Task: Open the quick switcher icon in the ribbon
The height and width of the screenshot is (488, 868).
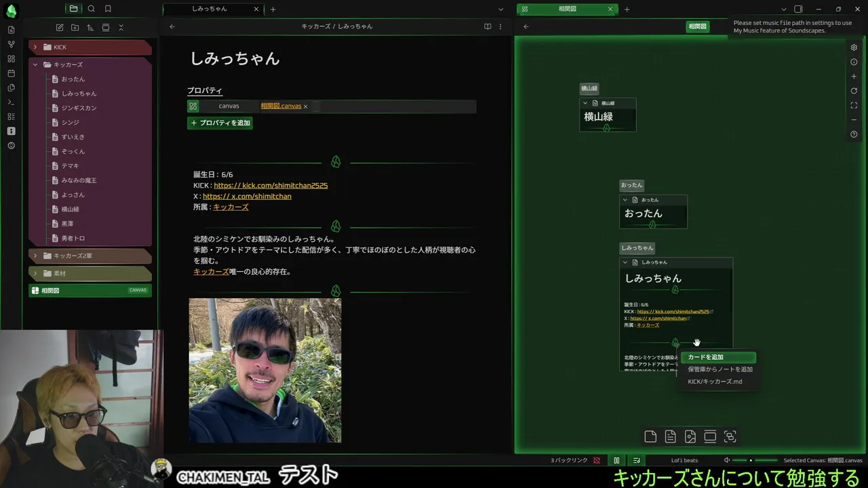Action: click(11, 30)
